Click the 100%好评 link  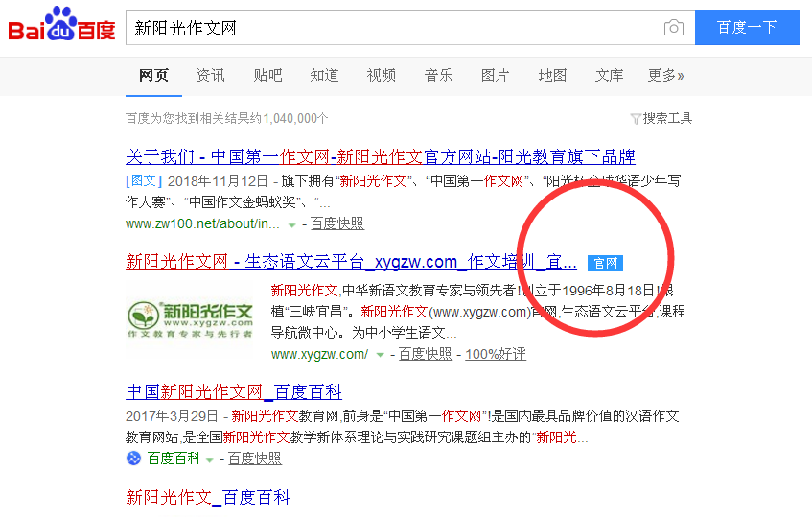tap(496, 354)
